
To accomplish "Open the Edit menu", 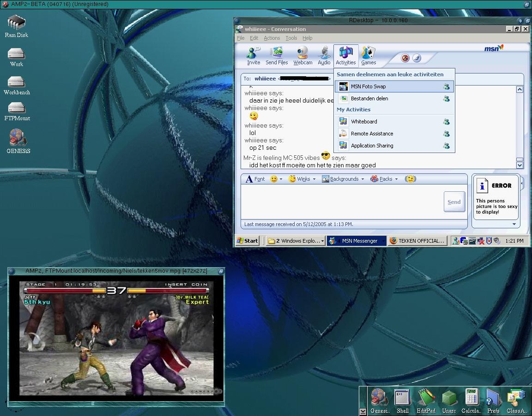I will (254, 38).
